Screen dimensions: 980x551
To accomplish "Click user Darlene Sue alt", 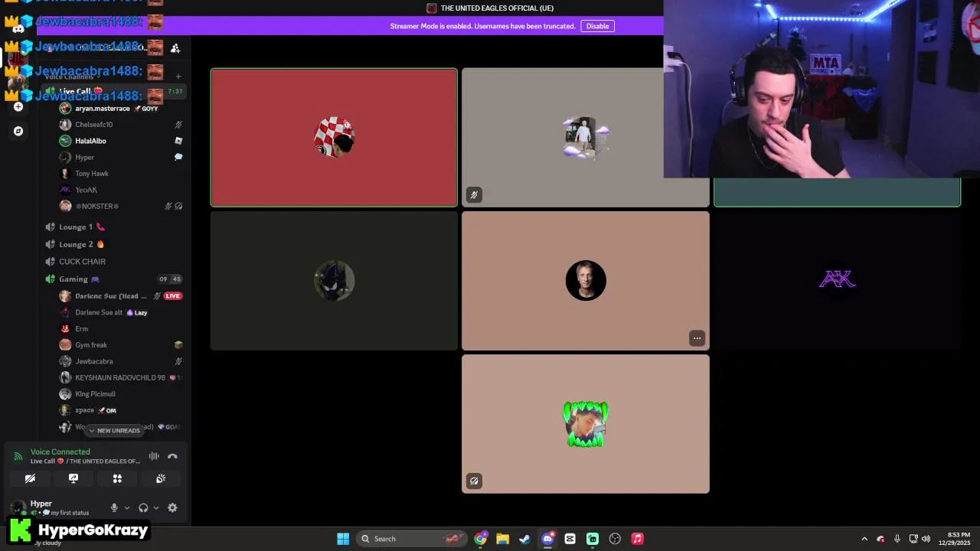I will coord(121,312).
